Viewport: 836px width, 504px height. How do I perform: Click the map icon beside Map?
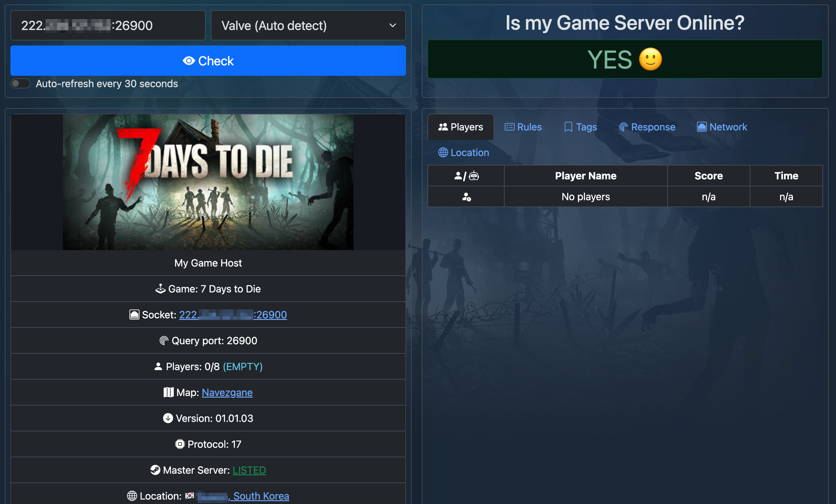point(168,392)
